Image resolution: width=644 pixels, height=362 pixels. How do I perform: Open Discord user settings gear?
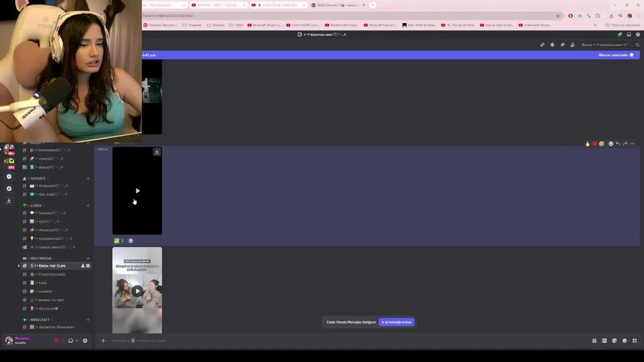[x=85, y=341]
